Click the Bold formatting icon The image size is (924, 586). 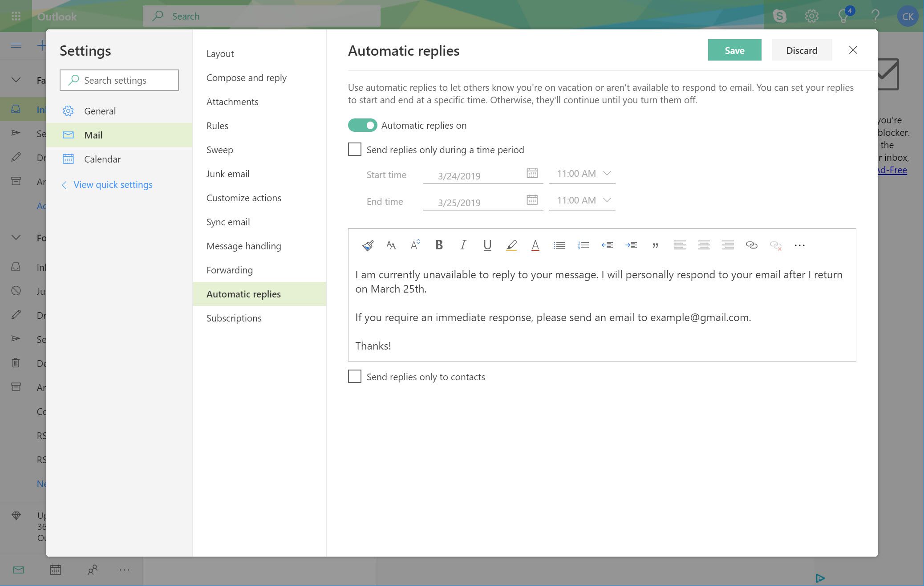[439, 244]
